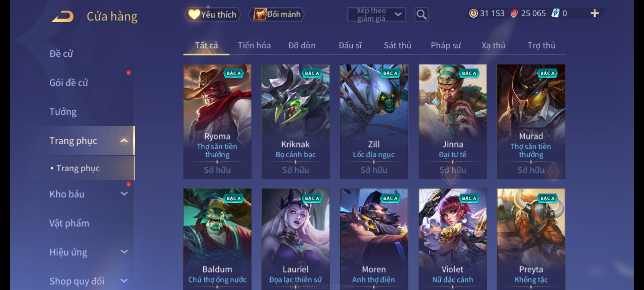The width and height of the screenshot is (644, 290).
Task: Tap the gold coin balance icon
Action: (473, 13)
